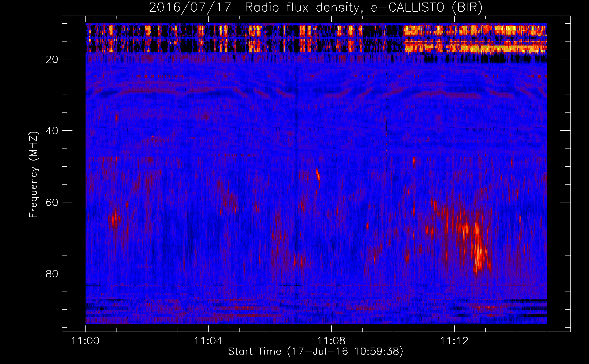Click the '11:12' time tick label

tap(454, 341)
